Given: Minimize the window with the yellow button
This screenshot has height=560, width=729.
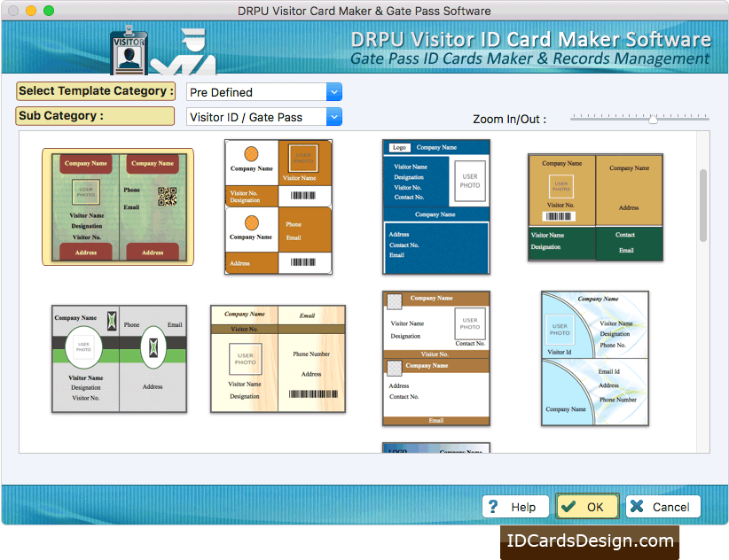Looking at the screenshot, I should pyautogui.click(x=31, y=11).
